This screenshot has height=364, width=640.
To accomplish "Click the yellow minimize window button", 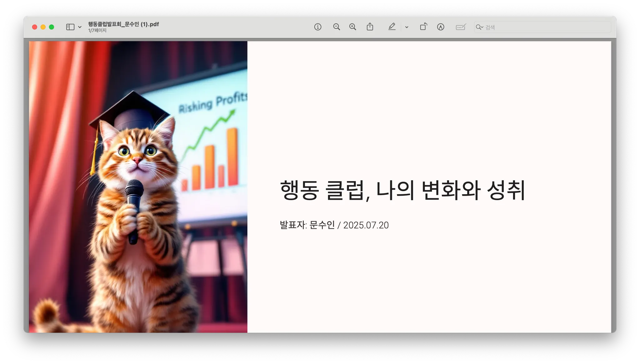I will (43, 27).
